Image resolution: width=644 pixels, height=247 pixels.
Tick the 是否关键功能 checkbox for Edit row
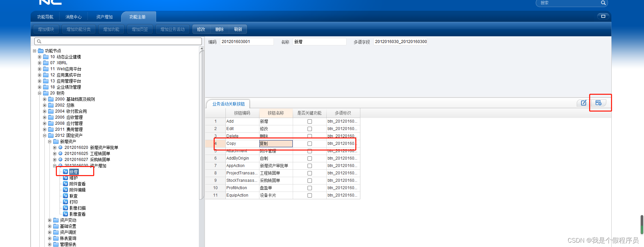pos(310,129)
